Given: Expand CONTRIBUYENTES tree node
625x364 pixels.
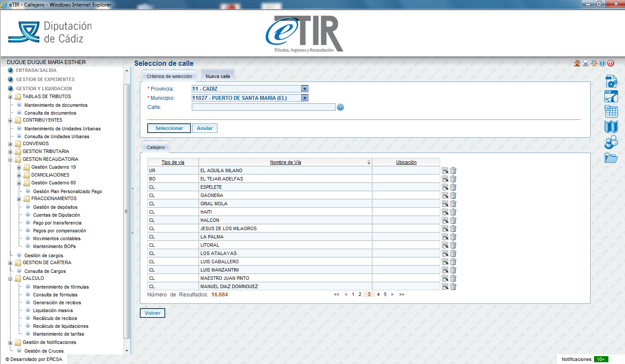Looking at the screenshot, I should [10, 120].
